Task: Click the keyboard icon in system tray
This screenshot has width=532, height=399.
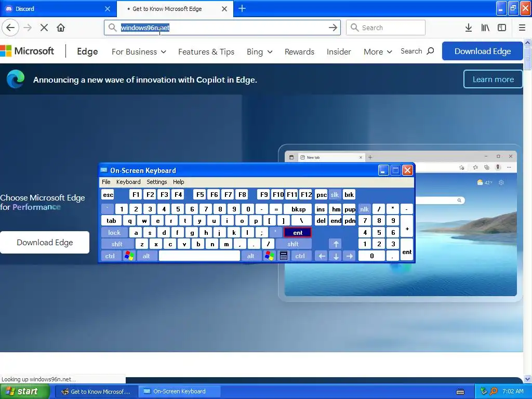Action: tap(460, 392)
